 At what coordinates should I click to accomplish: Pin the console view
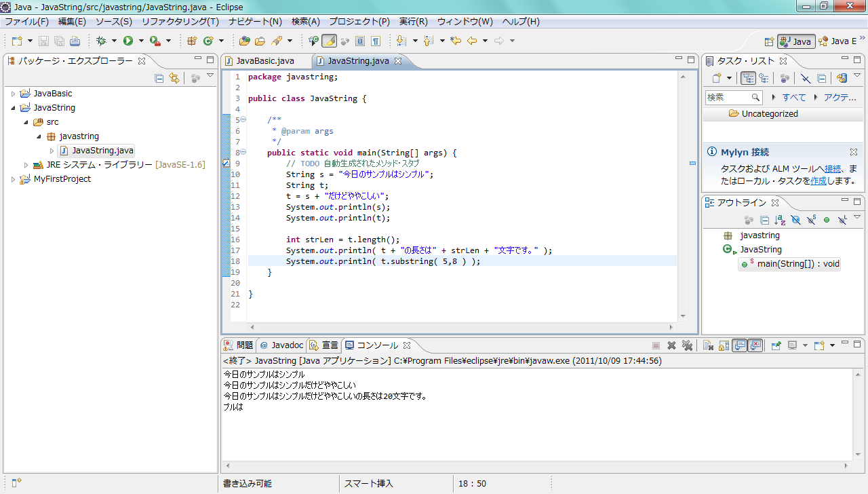tap(776, 345)
